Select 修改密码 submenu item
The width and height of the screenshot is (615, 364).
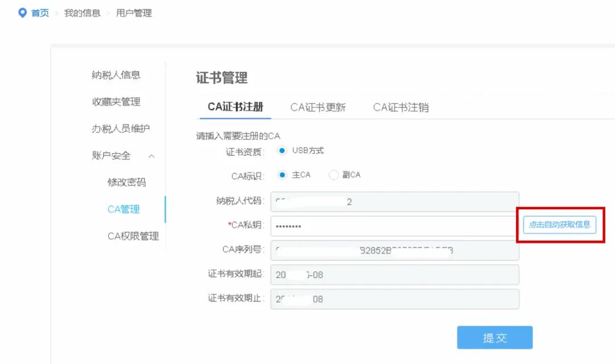click(126, 183)
